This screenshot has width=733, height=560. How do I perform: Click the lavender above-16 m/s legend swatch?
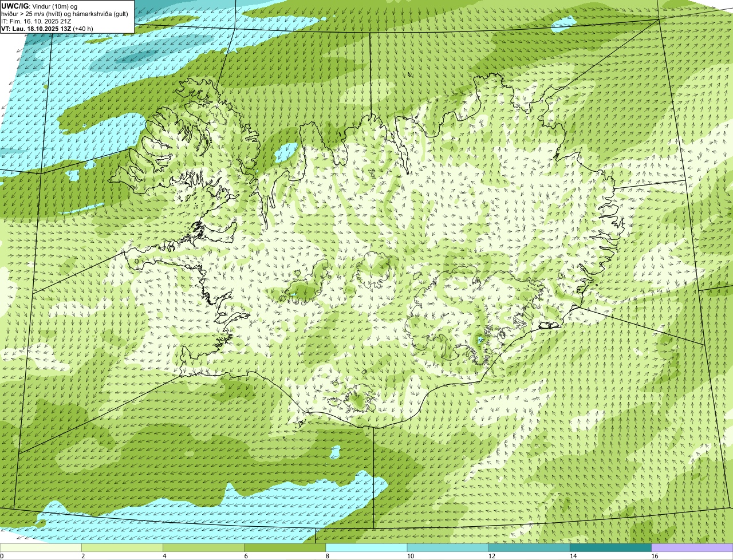tap(692, 547)
